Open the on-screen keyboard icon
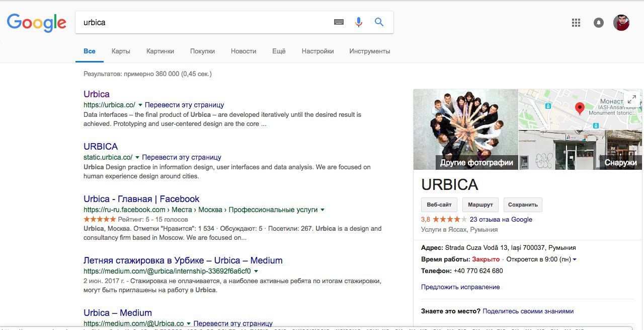Screen dimensions: 644x330 click(339, 22)
